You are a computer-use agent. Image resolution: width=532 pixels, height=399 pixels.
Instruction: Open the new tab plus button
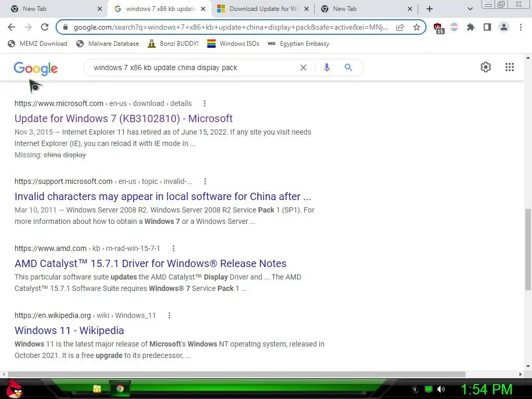(x=430, y=9)
